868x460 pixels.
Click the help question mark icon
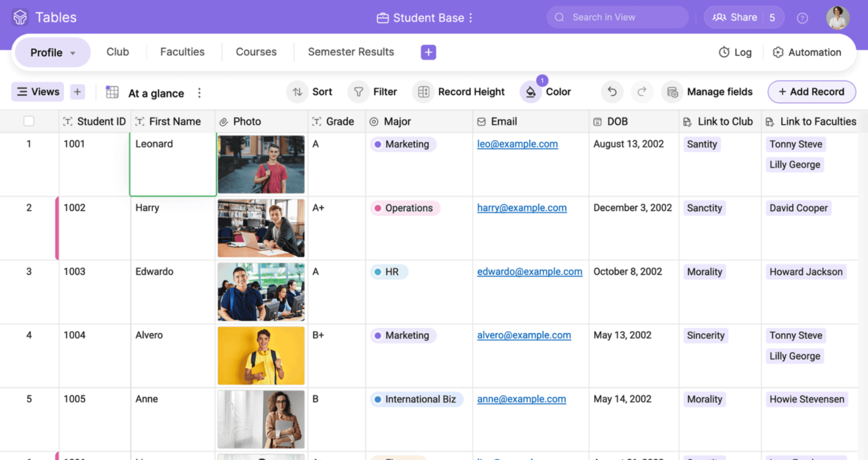802,18
